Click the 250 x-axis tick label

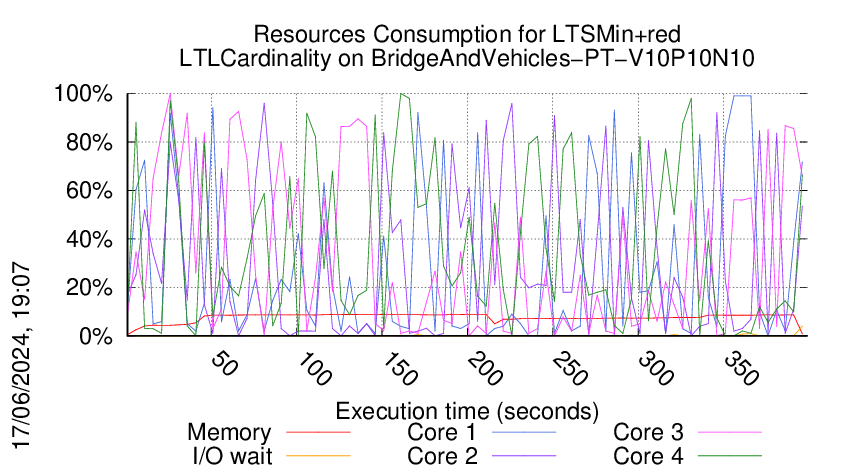tap(570, 369)
